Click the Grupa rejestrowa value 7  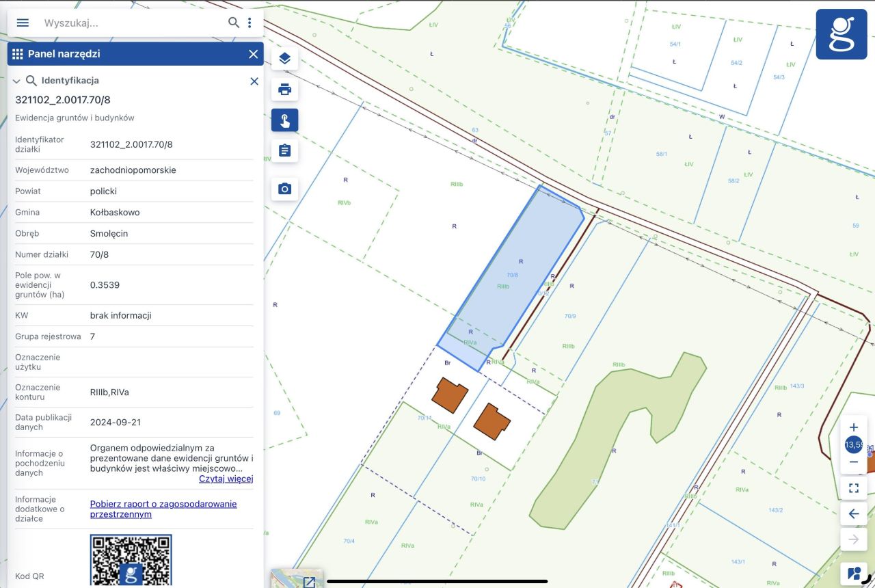93,337
